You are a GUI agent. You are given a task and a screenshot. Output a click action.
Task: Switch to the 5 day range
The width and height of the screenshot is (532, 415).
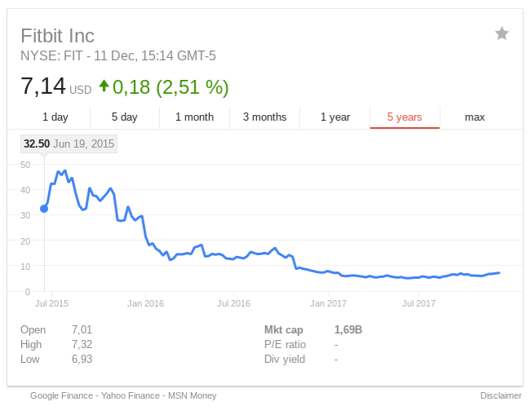point(125,117)
